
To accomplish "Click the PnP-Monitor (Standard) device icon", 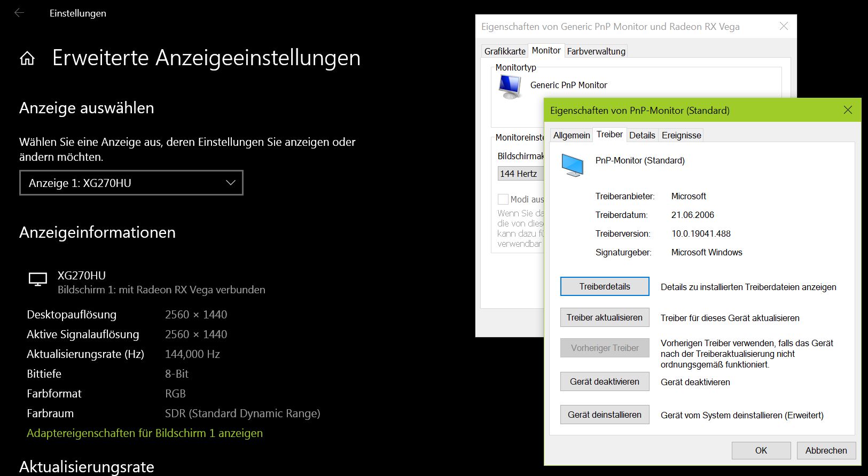I will tap(572, 165).
